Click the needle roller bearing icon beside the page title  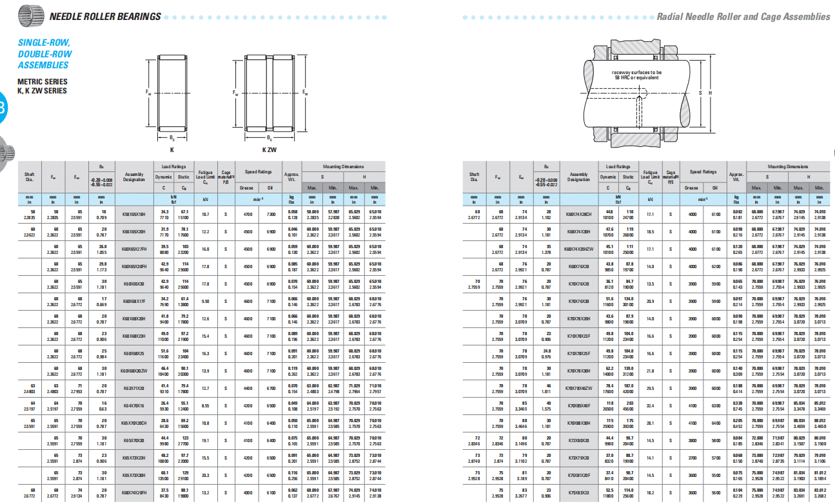tap(31, 15)
